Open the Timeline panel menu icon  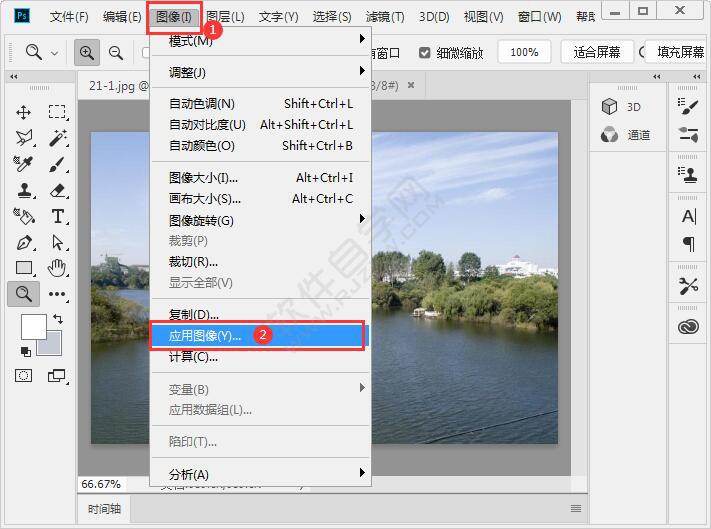[x=576, y=508]
